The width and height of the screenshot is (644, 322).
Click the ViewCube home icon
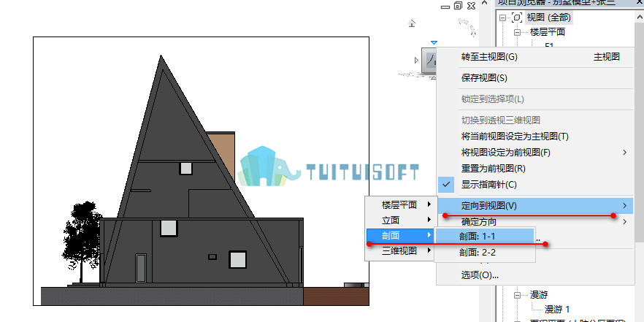point(412,23)
